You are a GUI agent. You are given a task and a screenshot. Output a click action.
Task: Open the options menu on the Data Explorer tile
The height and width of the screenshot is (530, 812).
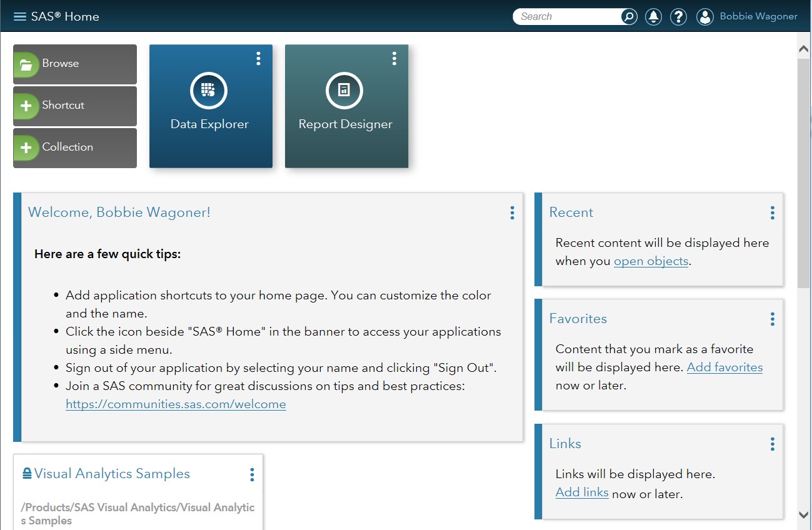click(x=258, y=58)
